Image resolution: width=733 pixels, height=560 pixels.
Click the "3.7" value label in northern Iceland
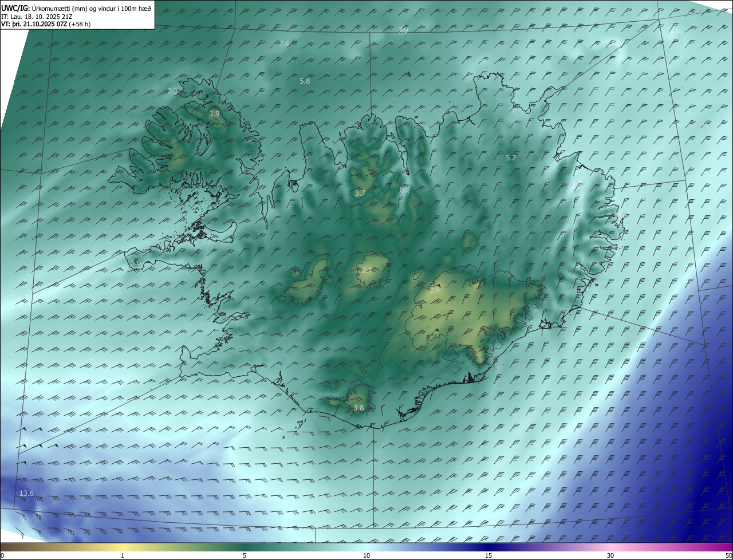[x=360, y=194]
